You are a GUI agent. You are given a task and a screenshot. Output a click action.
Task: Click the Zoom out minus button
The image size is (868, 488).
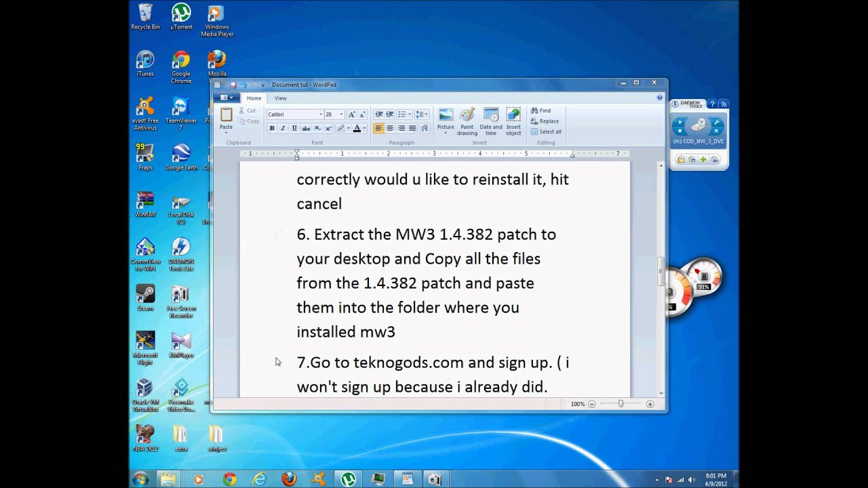(x=591, y=404)
